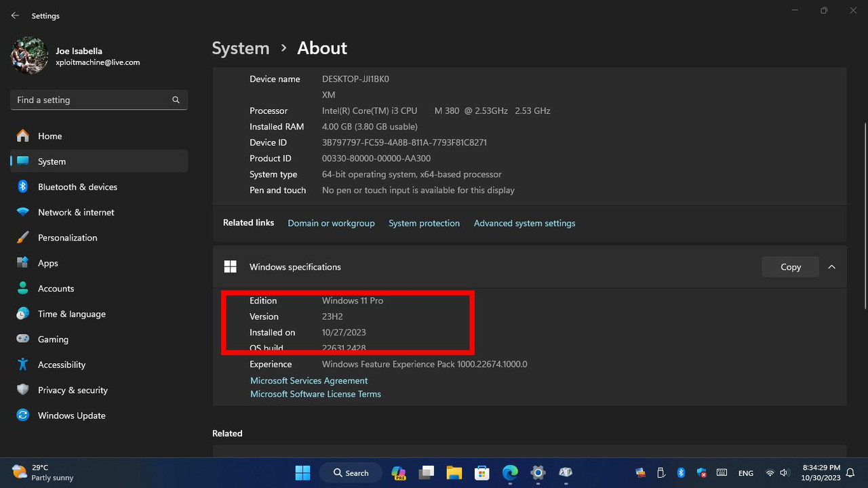Screen dimensions: 868x488
Task: Click the colorful tray icon before USB icon
Action: coord(640,472)
